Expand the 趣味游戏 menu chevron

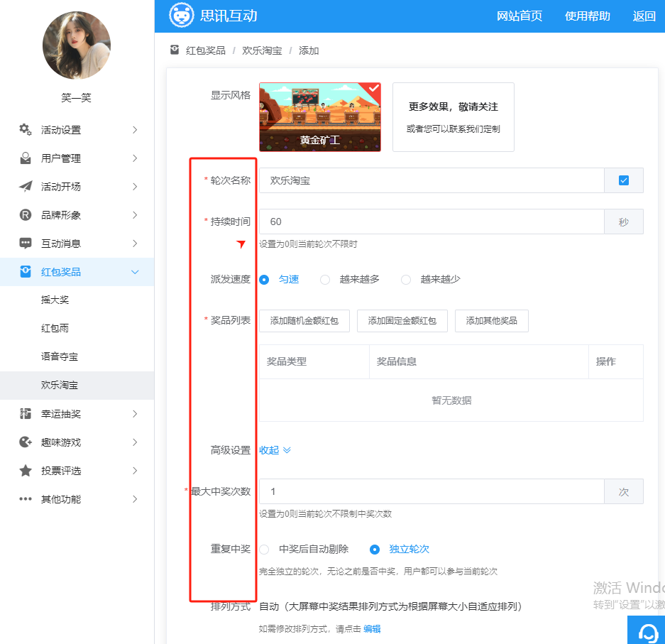click(x=135, y=442)
